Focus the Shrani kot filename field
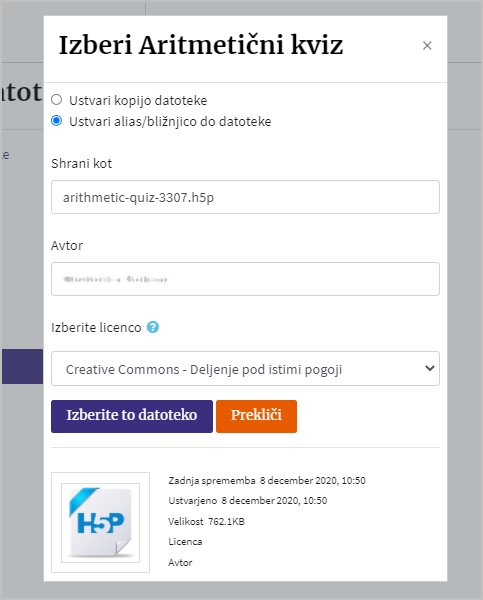 245,197
